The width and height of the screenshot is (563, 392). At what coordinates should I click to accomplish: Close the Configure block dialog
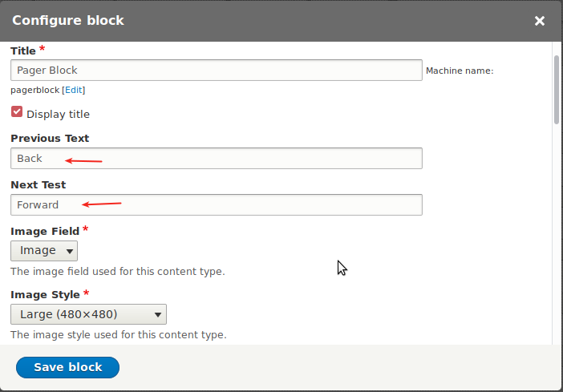pyautogui.click(x=539, y=21)
